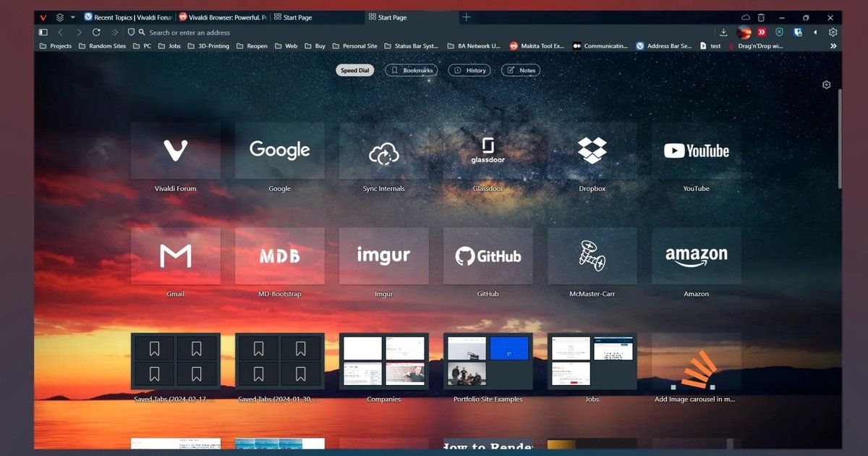The image size is (868, 456).
Task: Switch to the Notes start page section
Action: tap(521, 70)
